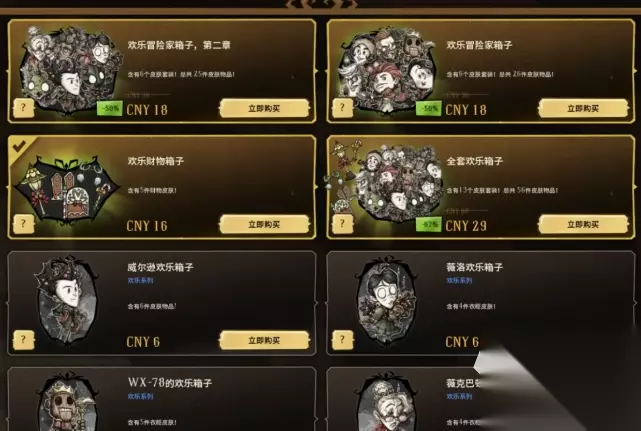
Task: Open info question mark on 欢乐冒险家箱子 card
Action: click(x=343, y=108)
